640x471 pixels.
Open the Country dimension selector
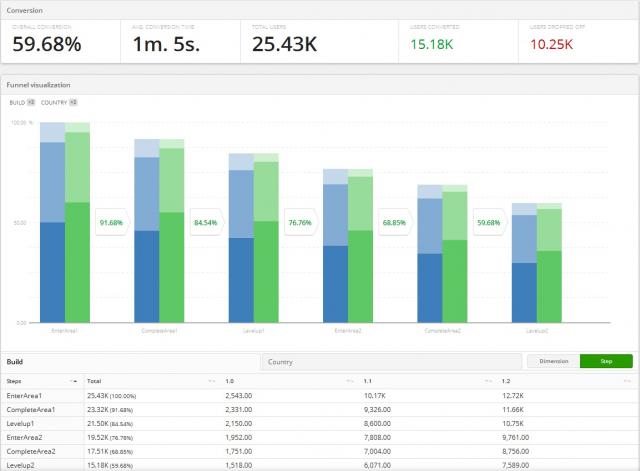coord(390,361)
